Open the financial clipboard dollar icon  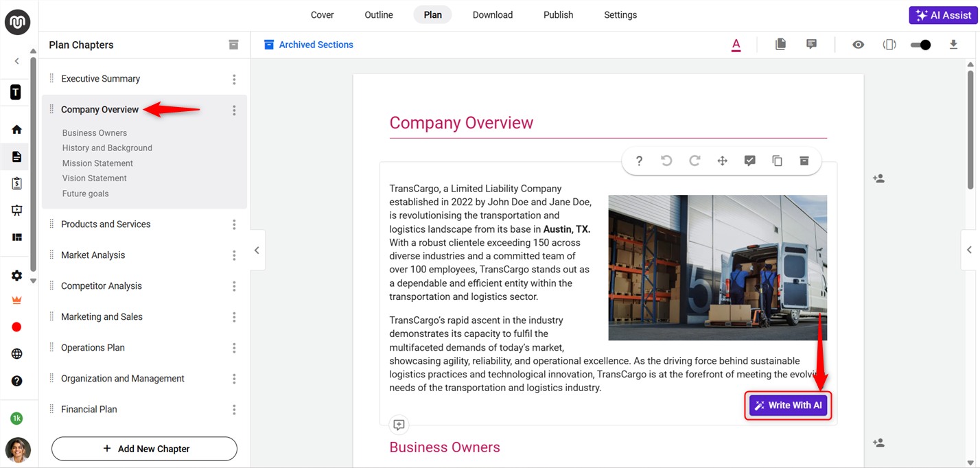(16, 183)
